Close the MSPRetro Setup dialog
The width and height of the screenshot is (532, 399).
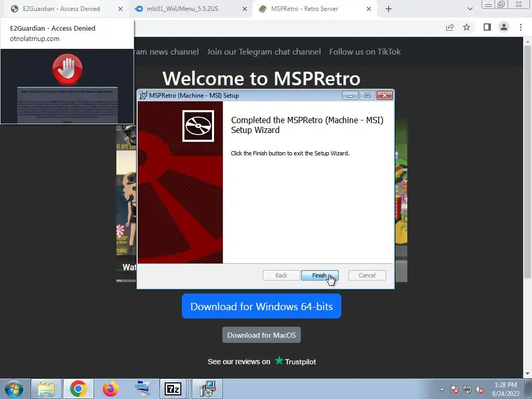click(384, 96)
